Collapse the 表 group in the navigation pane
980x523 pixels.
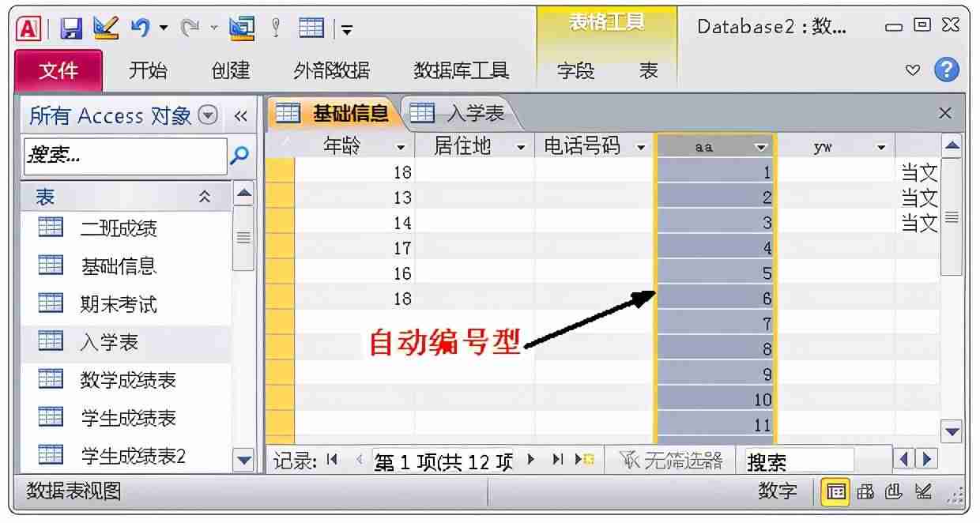pyautogui.click(x=205, y=197)
